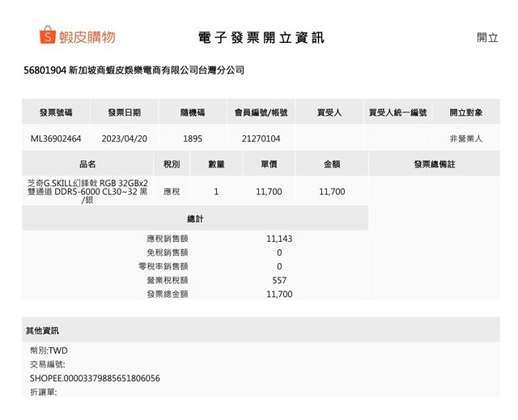Click the 非營業人 value under 開立對象
Image resolution: width=518 pixels, height=420 pixels.
(466, 138)
